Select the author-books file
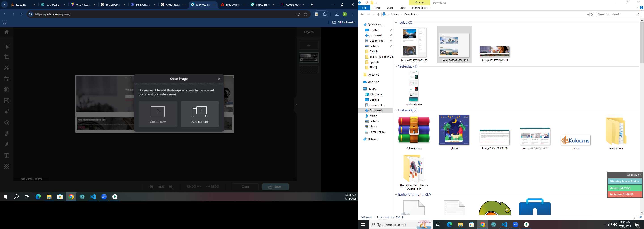 coord(414,88)
